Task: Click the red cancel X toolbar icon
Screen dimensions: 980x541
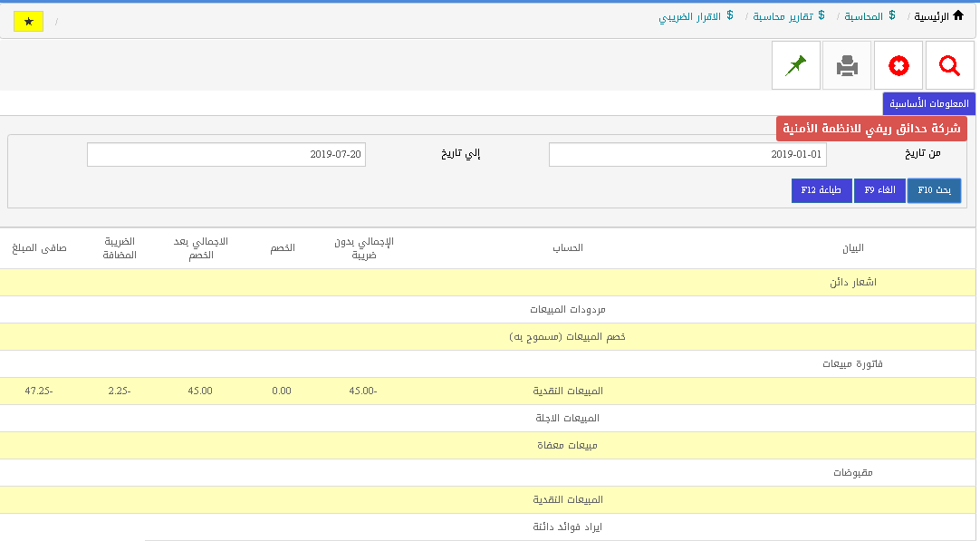Action: [x=898, y=65]
